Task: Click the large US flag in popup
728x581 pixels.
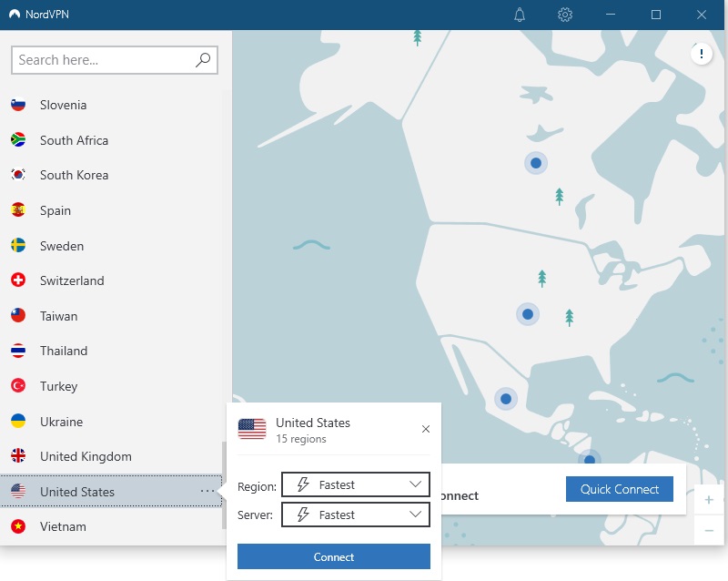Action: tap(252, 429)
